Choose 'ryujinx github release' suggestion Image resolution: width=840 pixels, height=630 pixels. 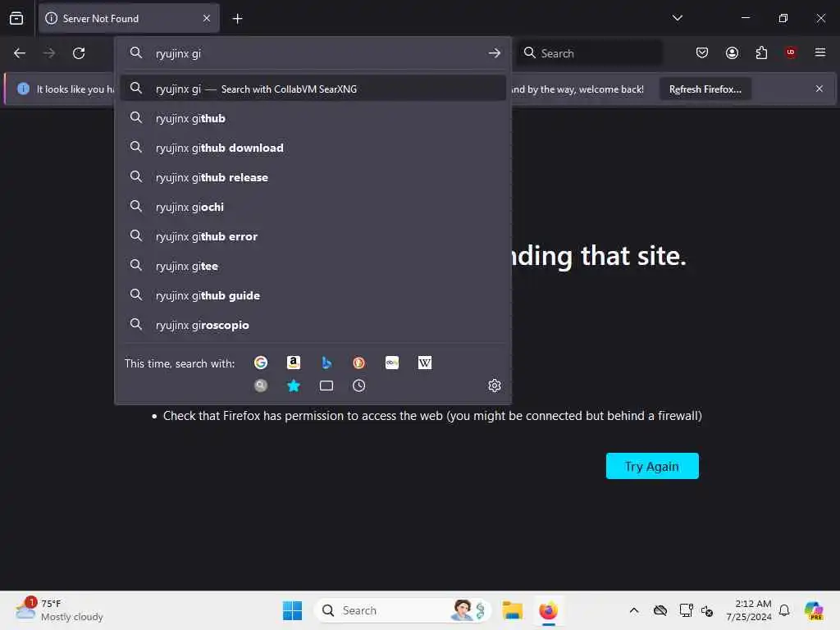click(x=313, y=177)
